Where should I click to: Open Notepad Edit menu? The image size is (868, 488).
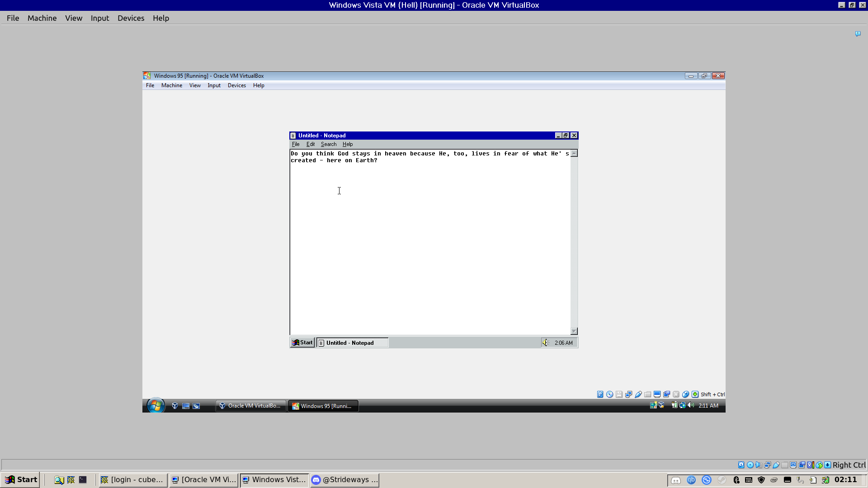[311, 144]
